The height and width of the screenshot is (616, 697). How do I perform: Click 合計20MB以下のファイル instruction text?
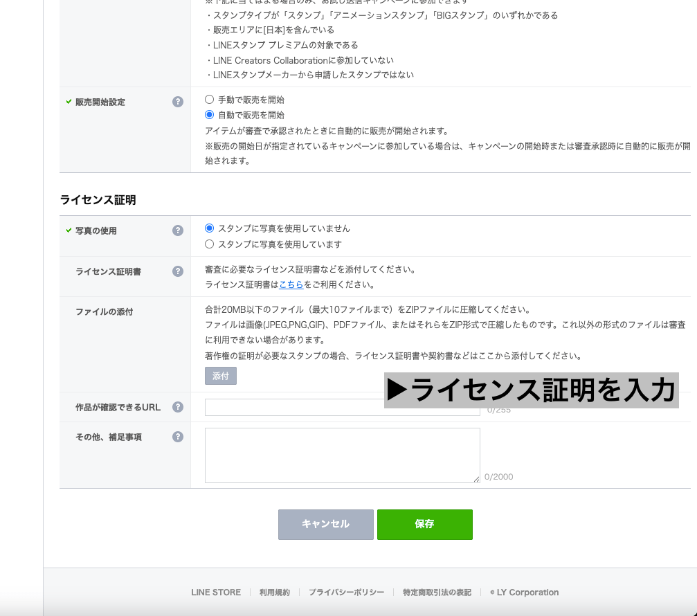click(368, 309)
